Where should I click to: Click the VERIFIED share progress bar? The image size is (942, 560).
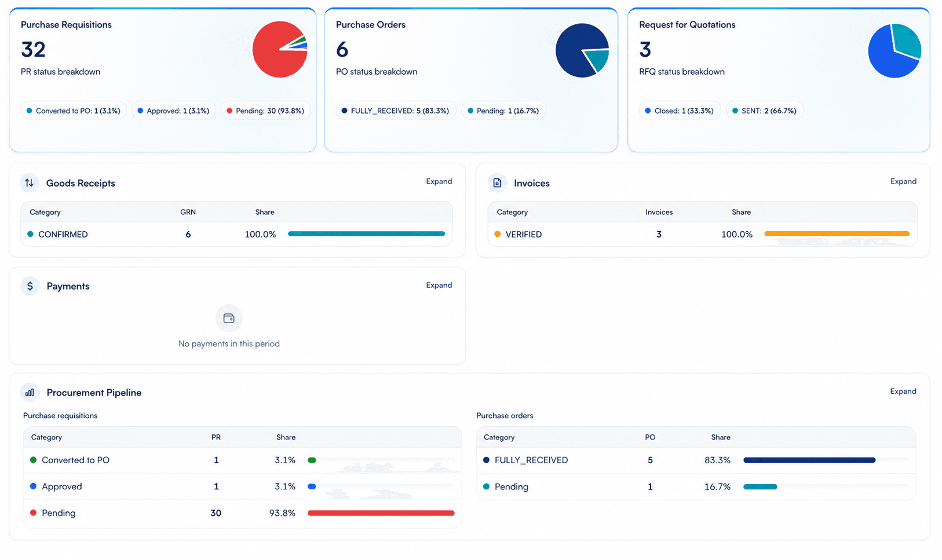(x=837, y=234)
